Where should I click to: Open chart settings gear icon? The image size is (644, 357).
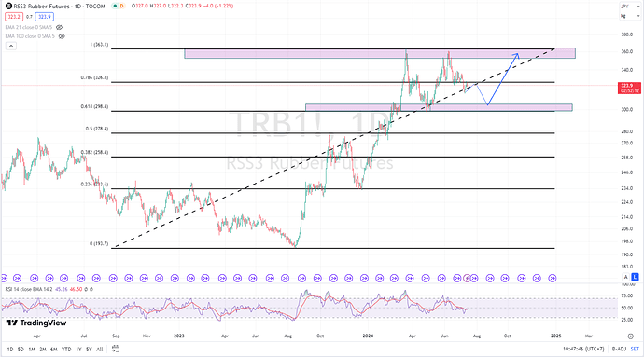630,336
